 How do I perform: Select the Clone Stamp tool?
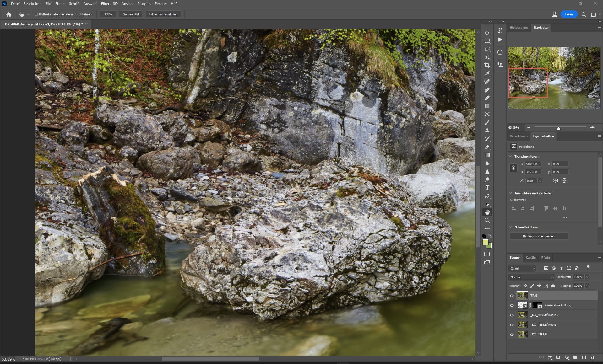point(487,131)
